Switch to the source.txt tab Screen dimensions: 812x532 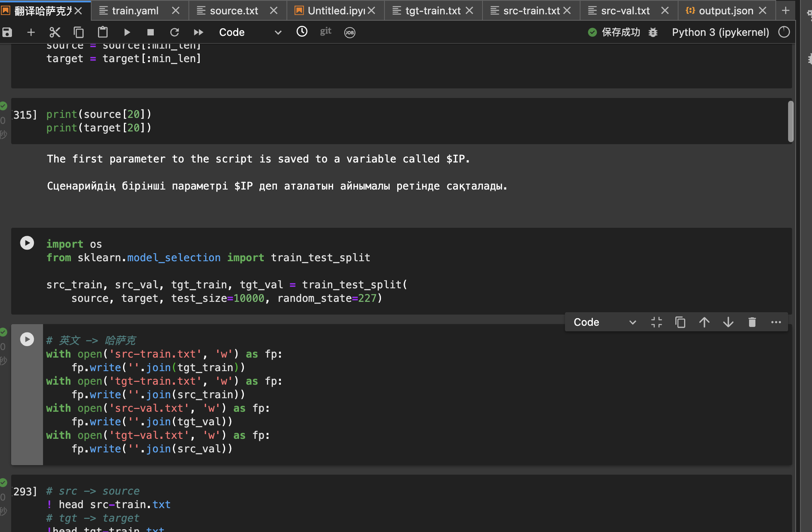coord(234,10)
